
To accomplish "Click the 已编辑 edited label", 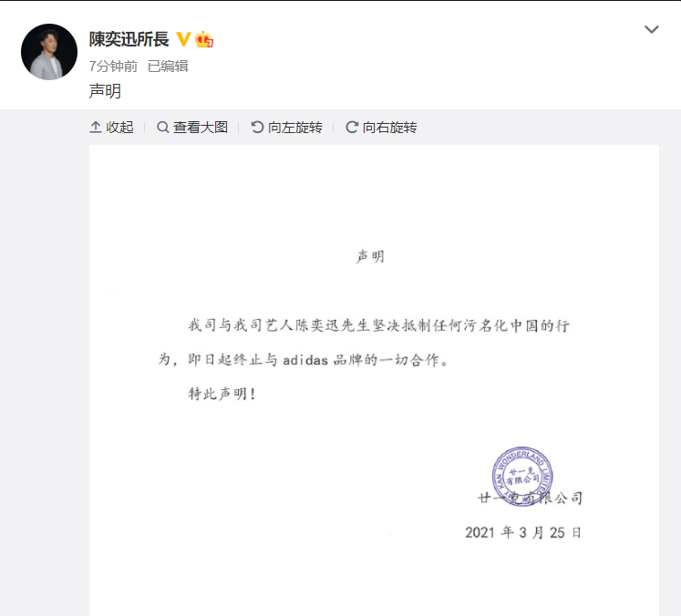I will click(x=168, y=67).
